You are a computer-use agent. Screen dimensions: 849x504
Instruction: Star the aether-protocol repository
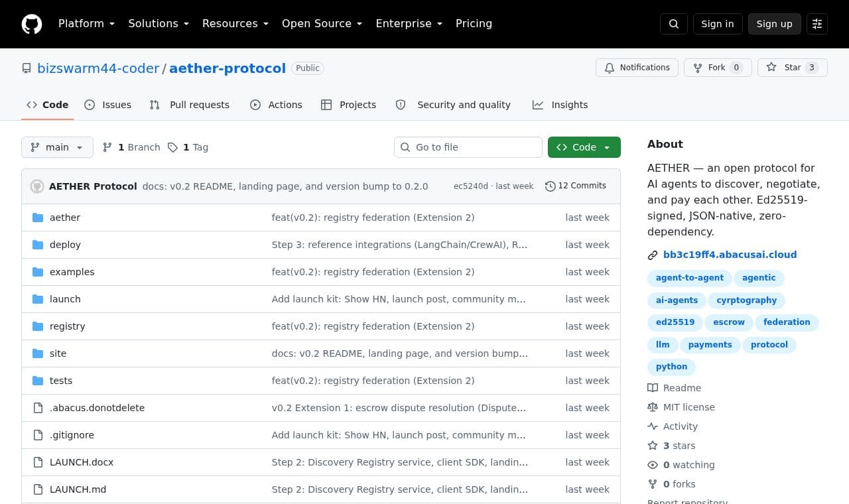[792, 68]
